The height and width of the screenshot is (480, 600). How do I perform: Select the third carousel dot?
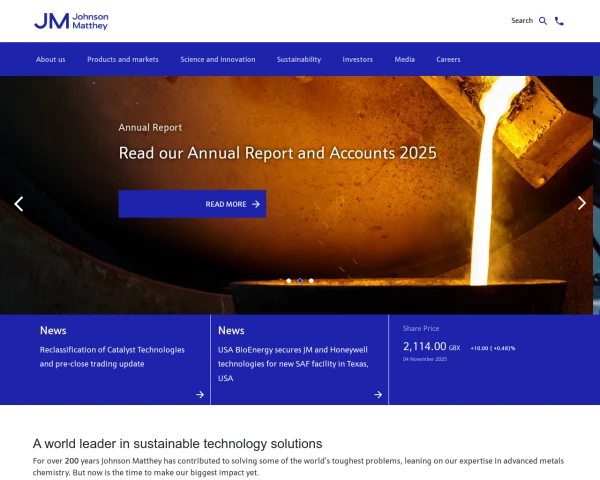[x=311, y=281]
